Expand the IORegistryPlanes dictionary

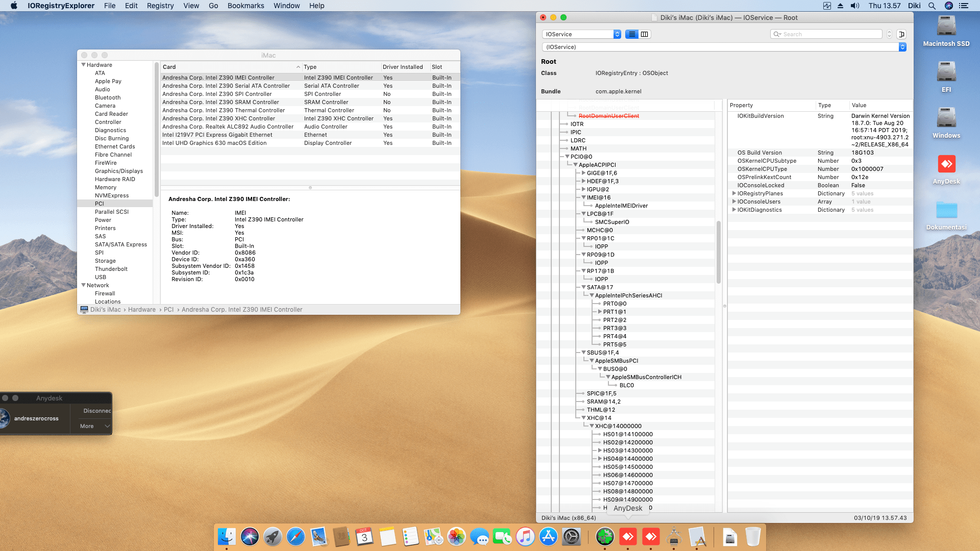point(734,193)
